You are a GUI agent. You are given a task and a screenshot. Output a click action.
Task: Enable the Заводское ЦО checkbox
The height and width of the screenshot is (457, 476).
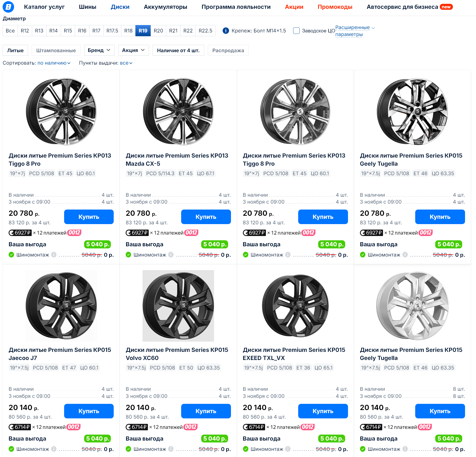point(296,31)
